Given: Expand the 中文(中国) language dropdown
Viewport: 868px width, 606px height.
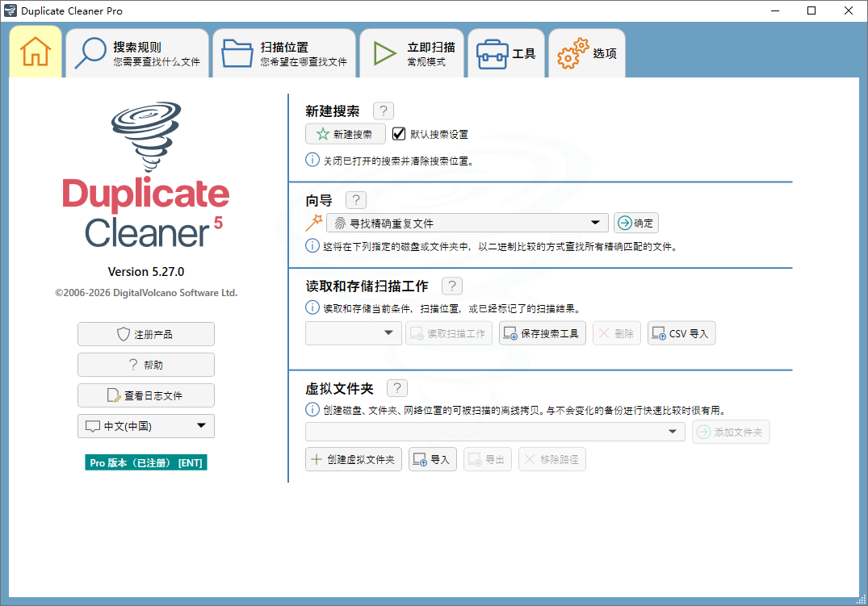Looking at the screenshot, I should (x=145, y=426).
